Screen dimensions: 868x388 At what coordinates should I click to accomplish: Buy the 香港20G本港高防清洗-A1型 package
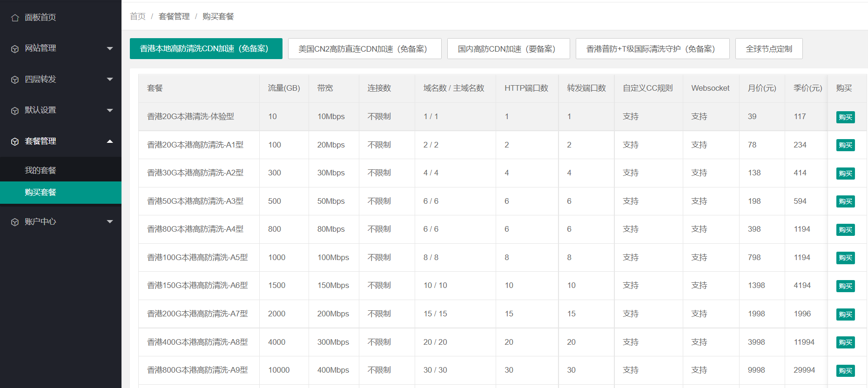click(845, 145)
